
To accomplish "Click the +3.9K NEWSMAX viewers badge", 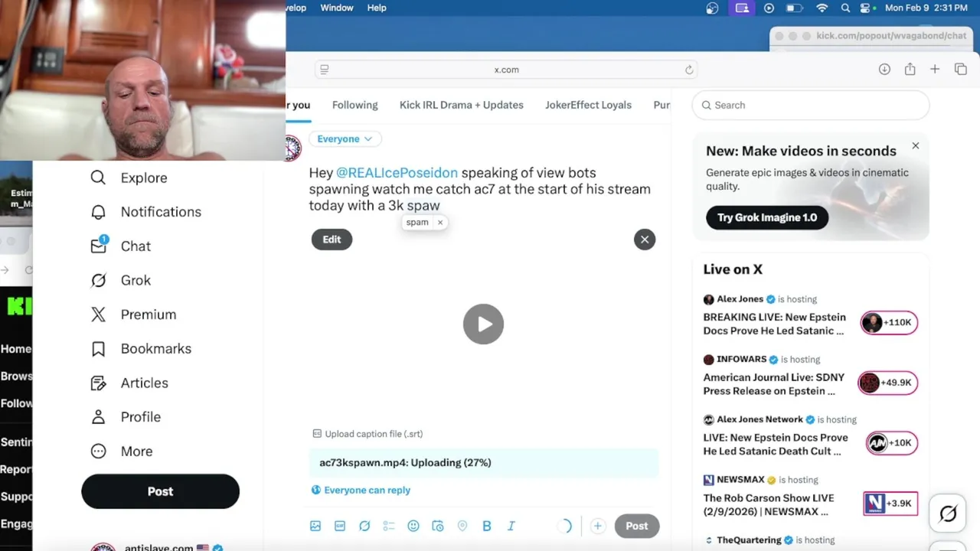I will 890,504.
